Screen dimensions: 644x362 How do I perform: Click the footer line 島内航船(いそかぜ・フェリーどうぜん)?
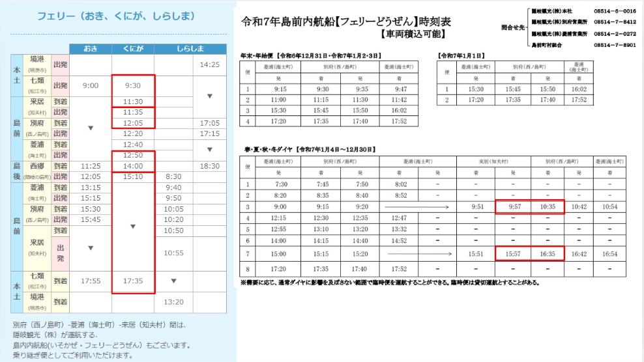102,345
